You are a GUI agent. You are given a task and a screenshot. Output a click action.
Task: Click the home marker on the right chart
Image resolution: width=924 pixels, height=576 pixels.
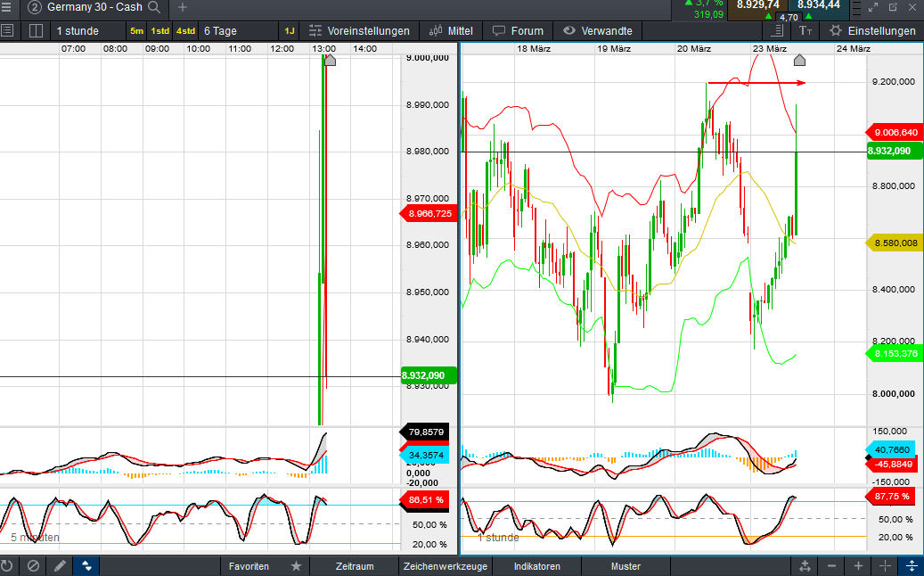pos(799,60)
